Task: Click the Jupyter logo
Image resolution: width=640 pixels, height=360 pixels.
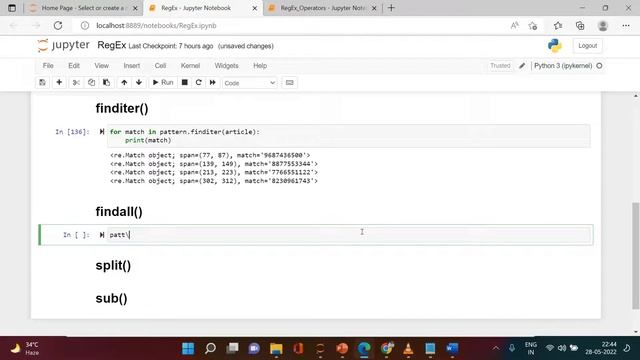Action: click(x=64, y=45)
